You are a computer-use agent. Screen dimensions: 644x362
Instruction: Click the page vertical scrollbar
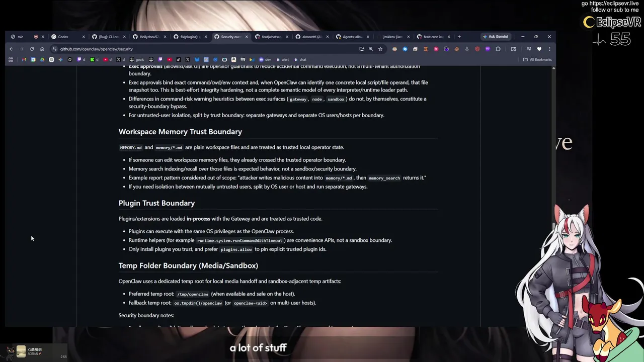point(553,196)
